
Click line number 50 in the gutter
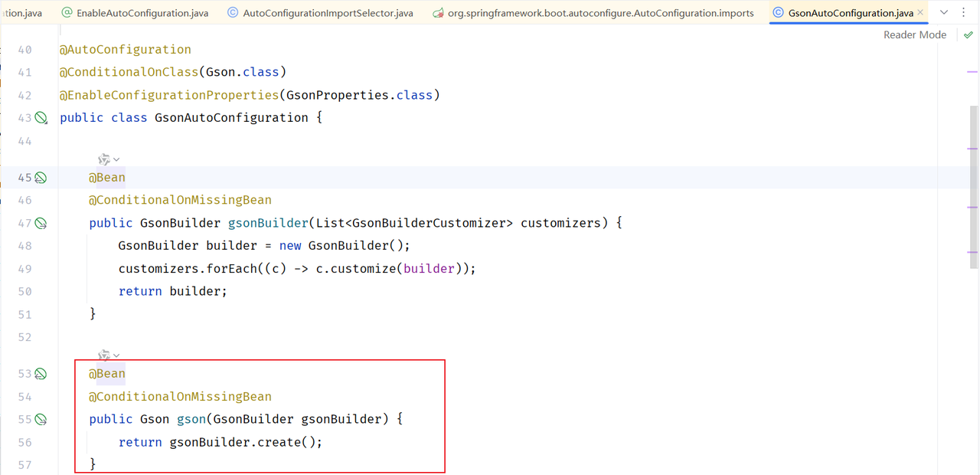coord(24,292)
